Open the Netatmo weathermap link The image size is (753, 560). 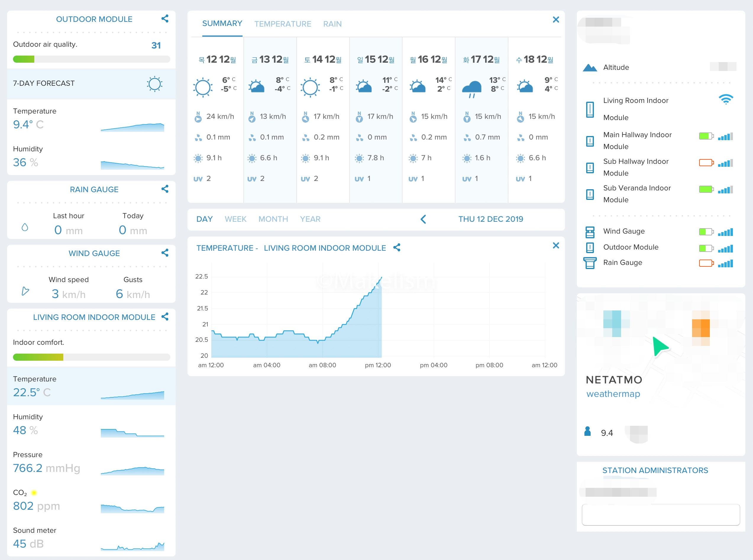coord(613,394)
